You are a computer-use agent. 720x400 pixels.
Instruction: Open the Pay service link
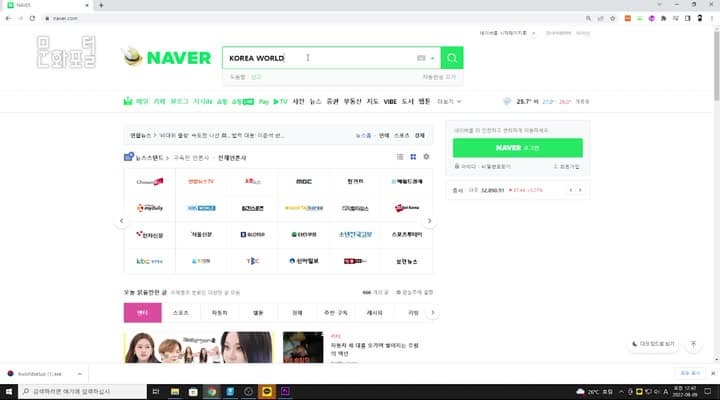click(264, 101)
